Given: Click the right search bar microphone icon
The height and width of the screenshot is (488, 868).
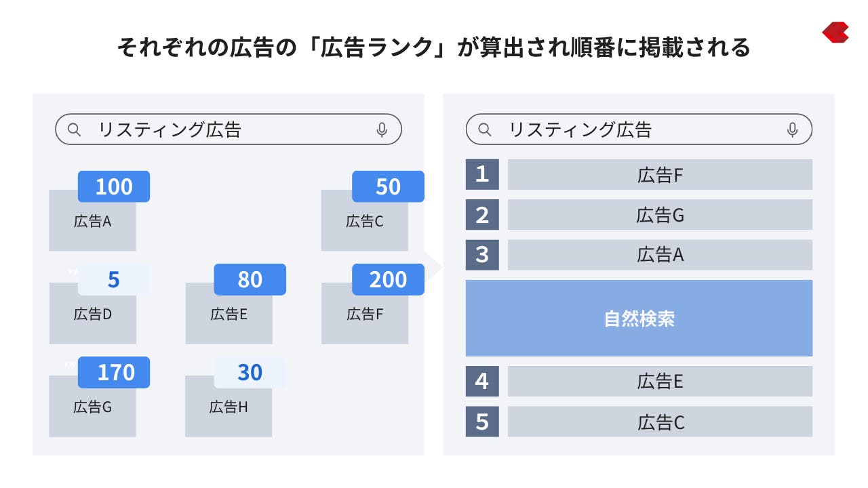Looking at the screenshot, I should click(x=792, y=129).
